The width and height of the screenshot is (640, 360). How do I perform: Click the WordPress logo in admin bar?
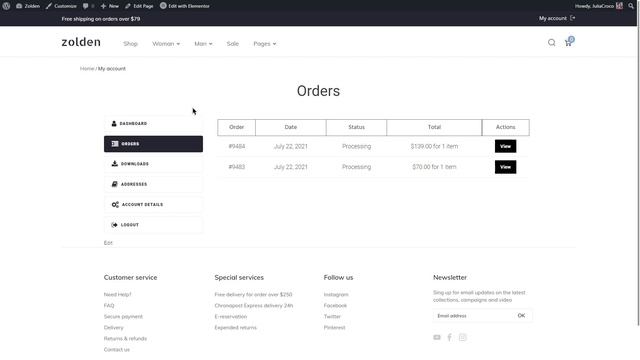click(6, 6)
